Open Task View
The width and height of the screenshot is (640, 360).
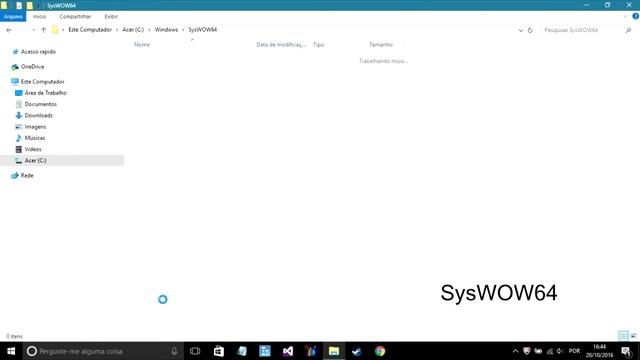pos(195,351)
